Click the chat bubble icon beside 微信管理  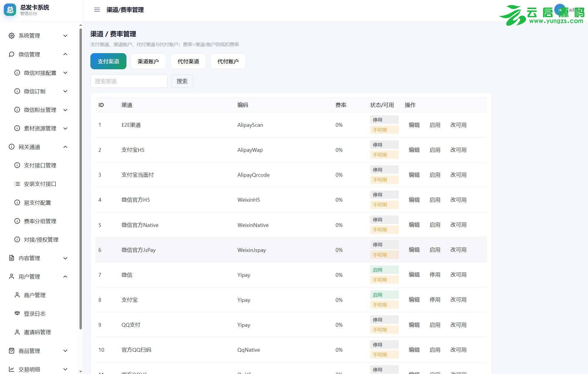tap(11, 54)
